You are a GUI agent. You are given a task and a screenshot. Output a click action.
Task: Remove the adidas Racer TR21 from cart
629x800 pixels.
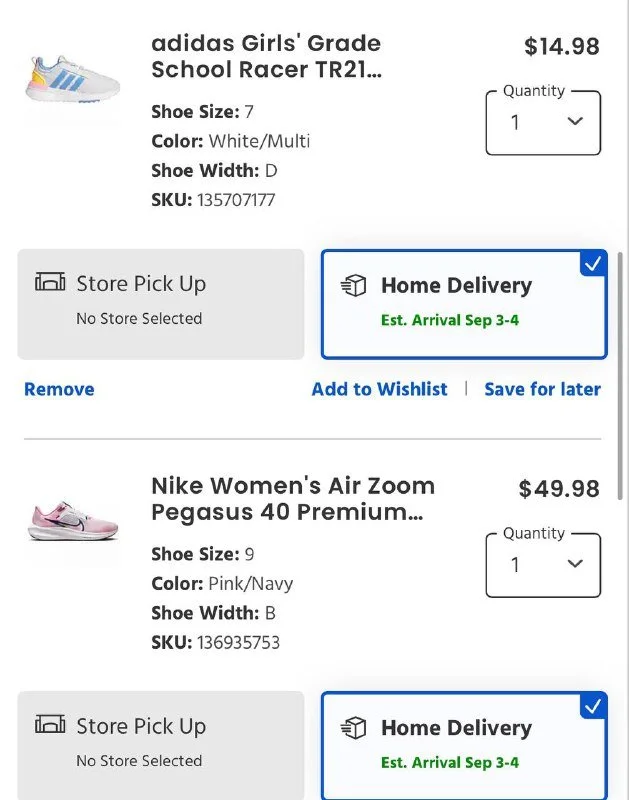59,389
